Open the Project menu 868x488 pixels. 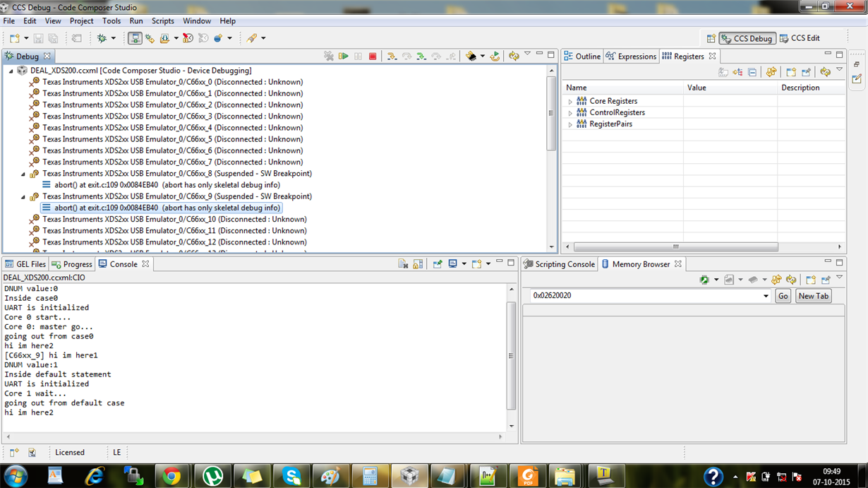[81, 21]
